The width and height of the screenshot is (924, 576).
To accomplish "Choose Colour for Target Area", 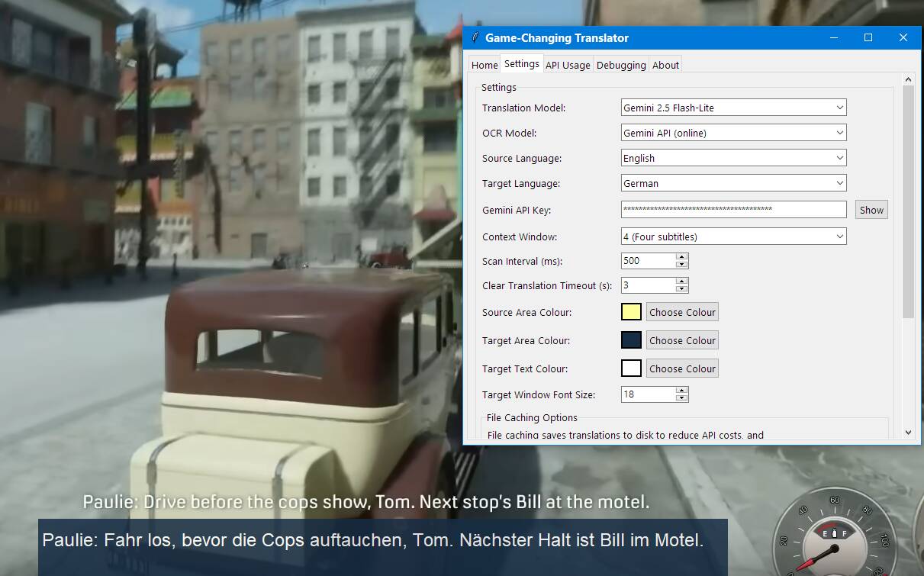I will tap(682, 340).
